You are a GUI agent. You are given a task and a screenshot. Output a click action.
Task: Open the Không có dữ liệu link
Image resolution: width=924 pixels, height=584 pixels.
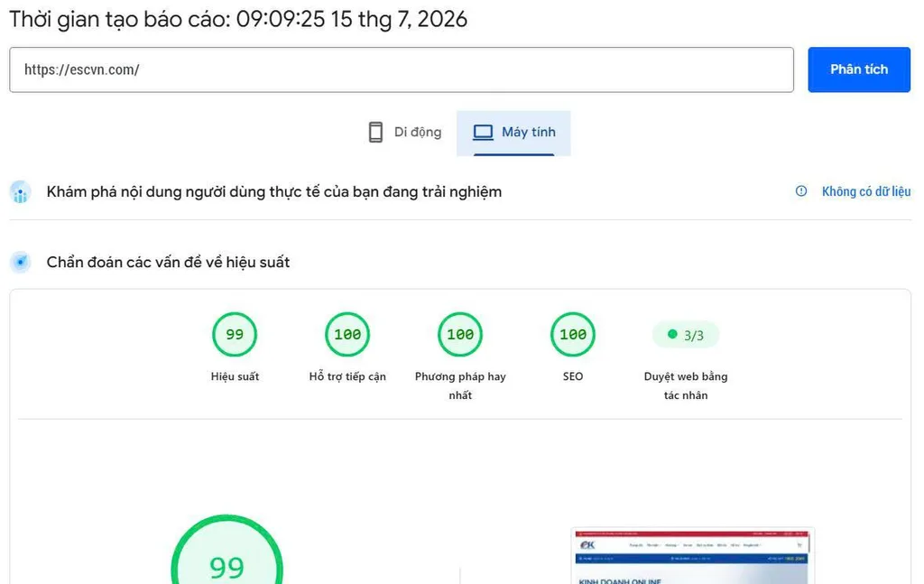pos(865,191)
